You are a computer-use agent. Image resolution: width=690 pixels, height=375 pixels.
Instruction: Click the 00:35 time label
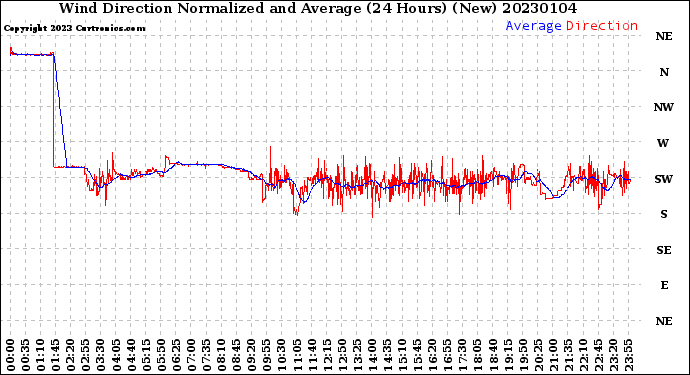point(25,355)
